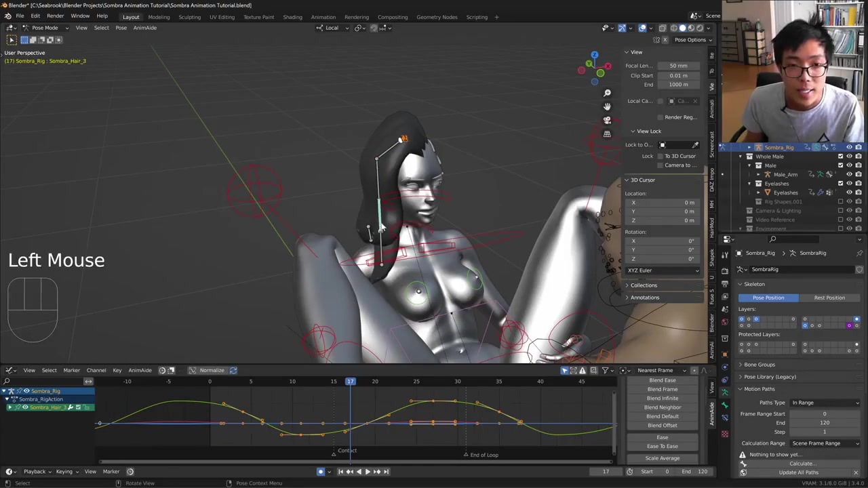Click the Scale Average button
This screenshot has width=868, height=488.
pos(662,458)
